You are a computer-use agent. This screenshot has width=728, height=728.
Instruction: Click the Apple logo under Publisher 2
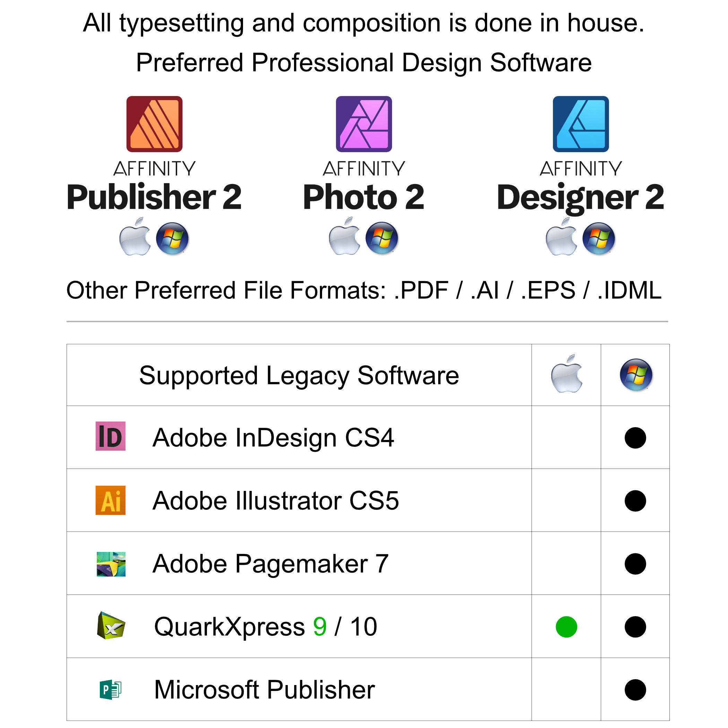(x=135, y=237)
